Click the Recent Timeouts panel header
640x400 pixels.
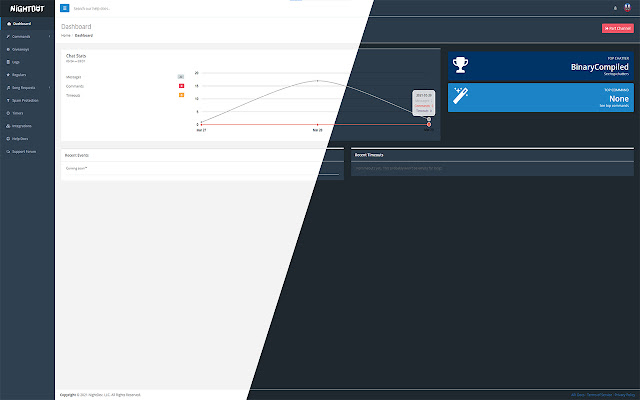click(x=369, y=155)
